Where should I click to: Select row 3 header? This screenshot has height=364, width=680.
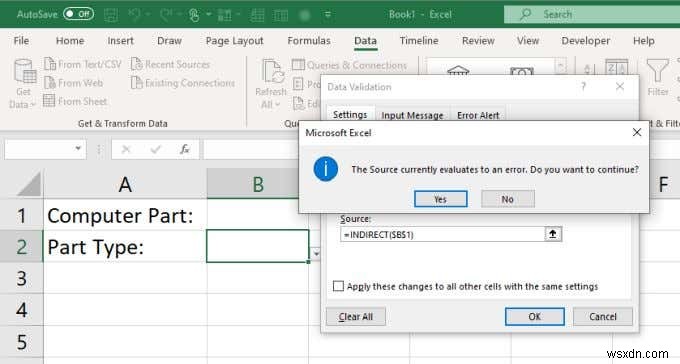[21, 279]
